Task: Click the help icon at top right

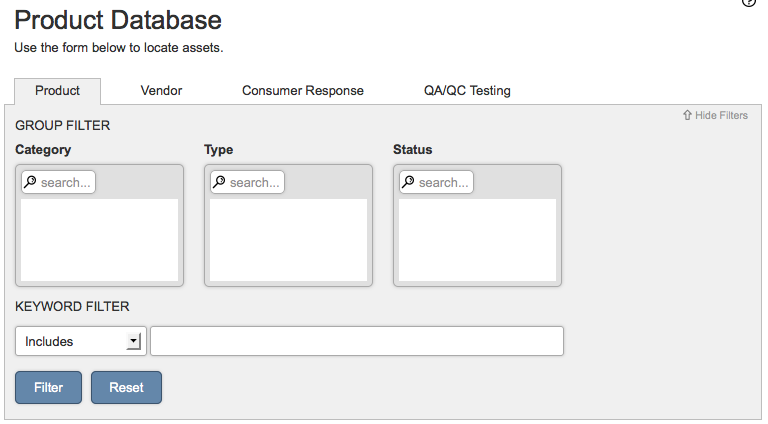Action: (749, 2)
